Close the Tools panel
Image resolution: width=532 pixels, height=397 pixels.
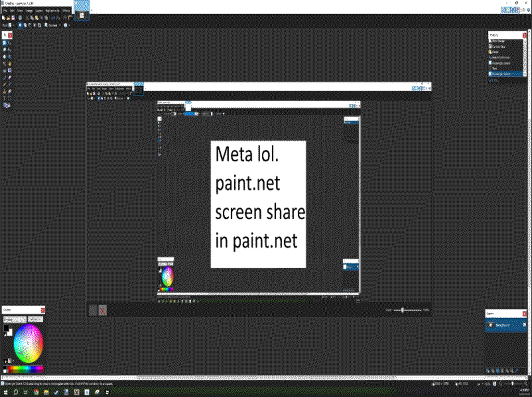[x=10, y=35]
